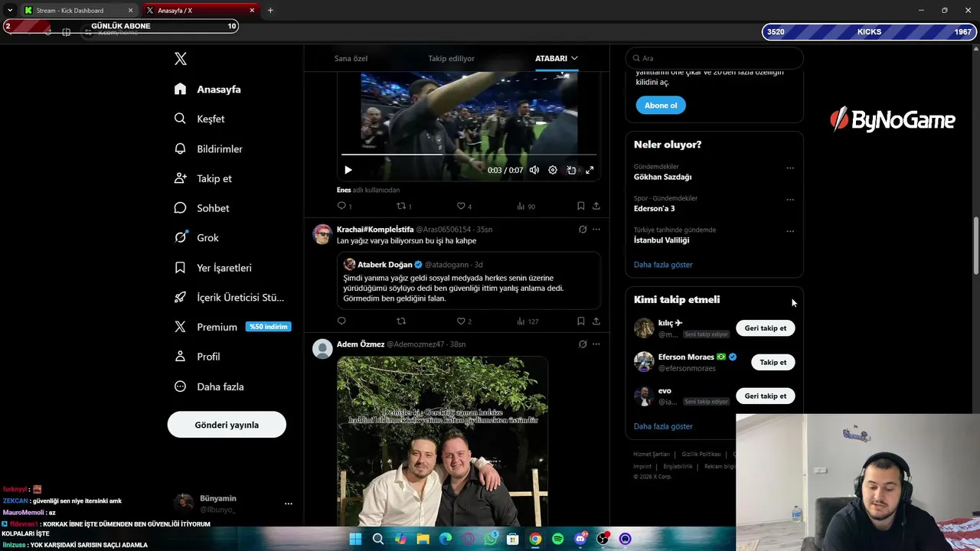
Task: Open Takip et in sidebar
Action: click(x=203, y=178)
